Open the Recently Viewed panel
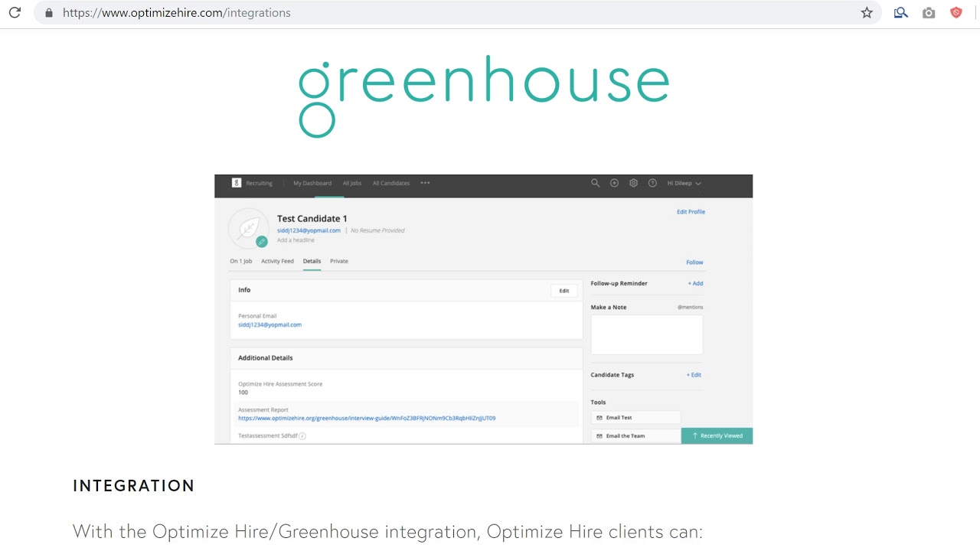 pyautogui.click(x=717, y=435)
